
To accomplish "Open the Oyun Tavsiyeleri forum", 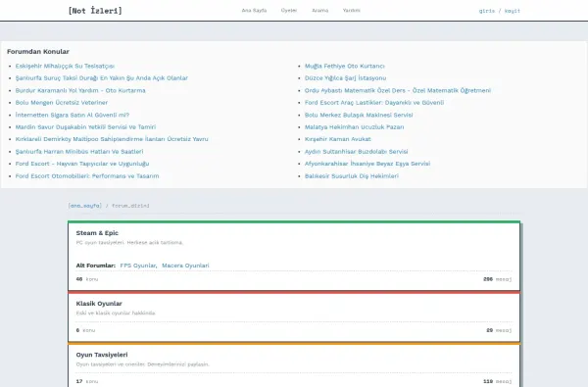I will coord(102,355).
